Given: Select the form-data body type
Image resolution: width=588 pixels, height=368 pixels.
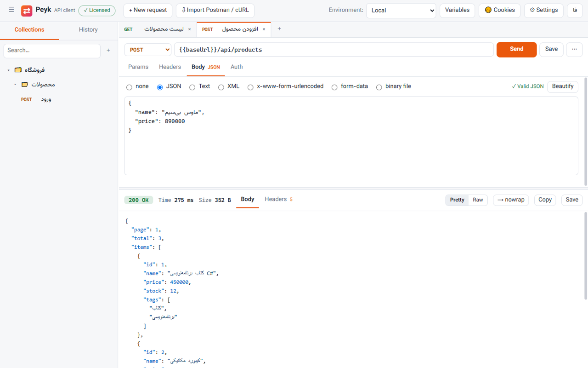Looking at the screenshot, I should point(334,87).
